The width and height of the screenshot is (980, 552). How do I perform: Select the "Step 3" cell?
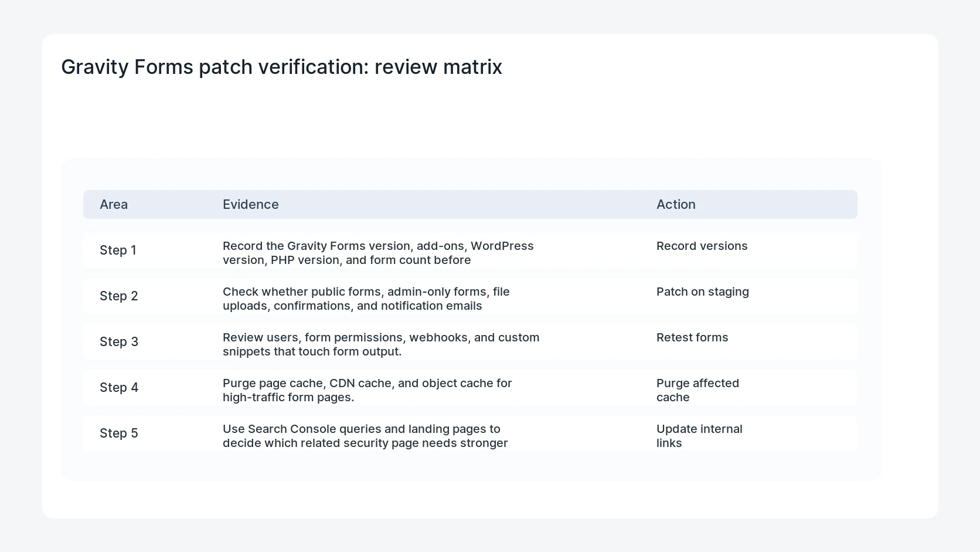pyautogui.click(x=119, y=341)
